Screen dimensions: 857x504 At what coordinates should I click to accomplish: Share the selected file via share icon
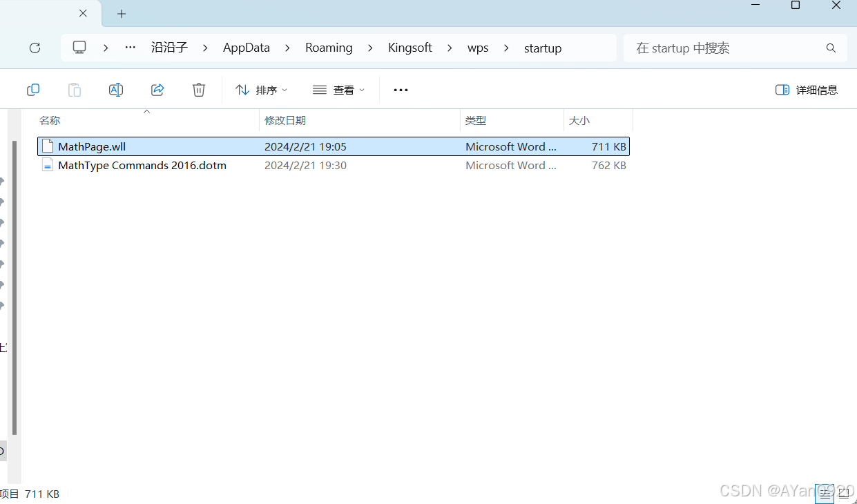coord(157,90)
